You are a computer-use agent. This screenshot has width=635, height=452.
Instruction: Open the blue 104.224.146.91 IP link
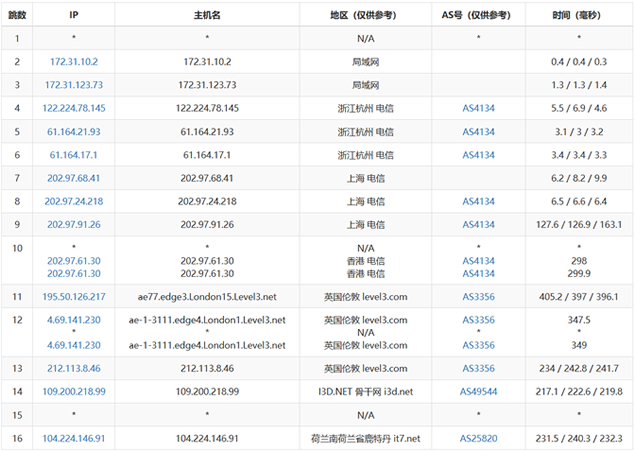tap(75, 438)
